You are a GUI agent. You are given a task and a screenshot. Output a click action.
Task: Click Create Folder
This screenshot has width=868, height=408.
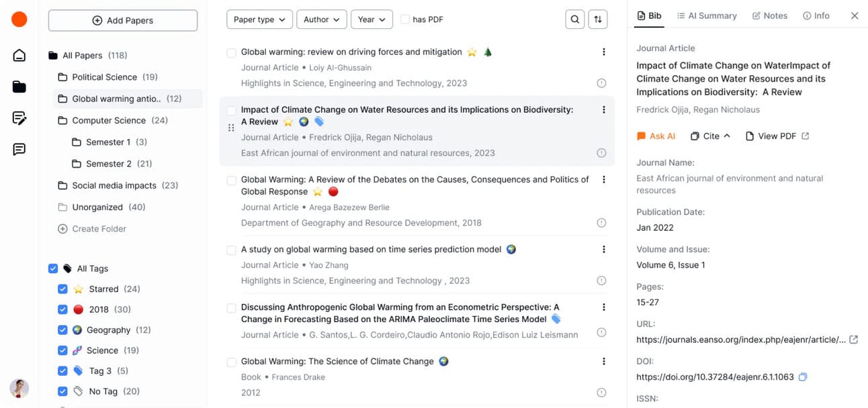pos(93,229)
